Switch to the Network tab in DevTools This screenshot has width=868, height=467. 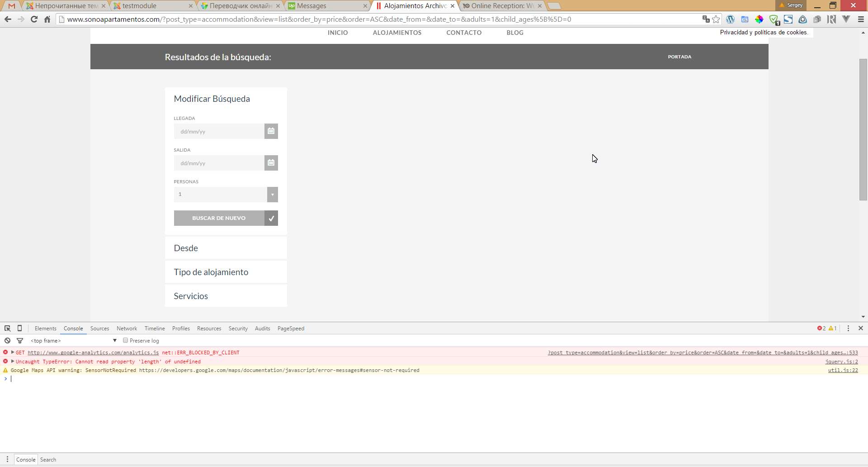click(127, 329)
